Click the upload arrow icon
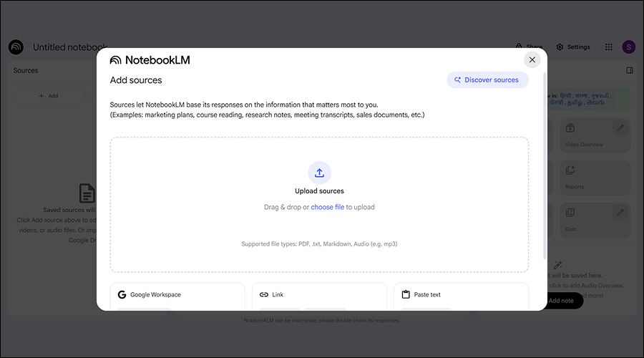This screenshot has height=358, width=644. 319,173
